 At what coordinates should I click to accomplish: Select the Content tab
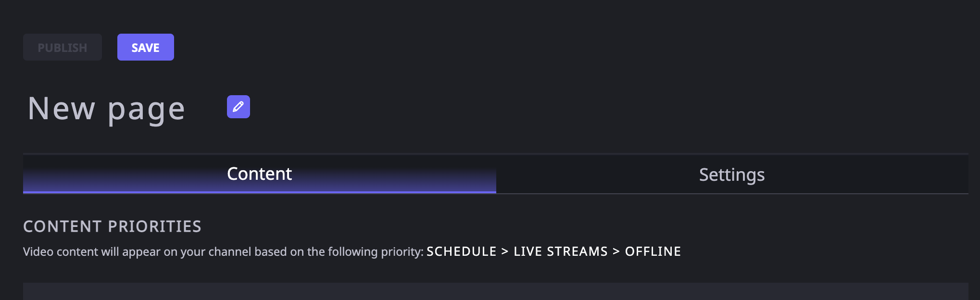[260, 174]
